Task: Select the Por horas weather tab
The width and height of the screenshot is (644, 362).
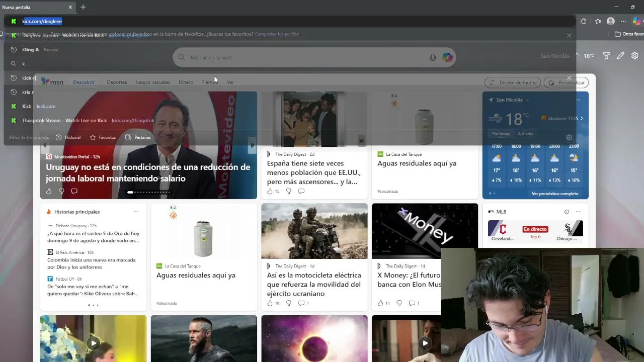Action: (x=501, y=134)
